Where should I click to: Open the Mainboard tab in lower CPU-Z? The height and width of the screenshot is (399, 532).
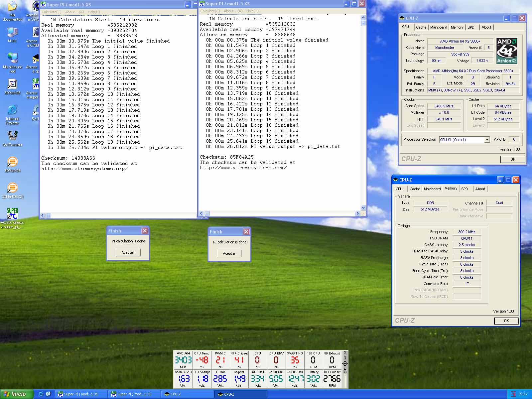(x=432, y=189)
